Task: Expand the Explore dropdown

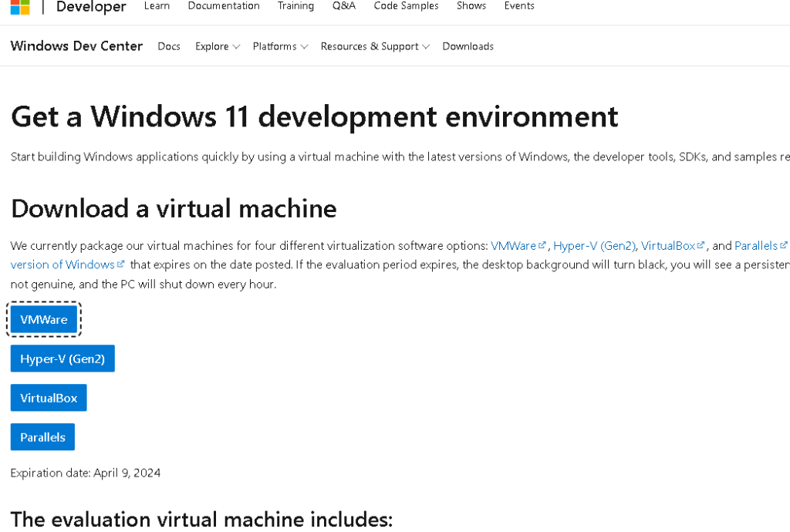Action: click(x=217, y=46)
